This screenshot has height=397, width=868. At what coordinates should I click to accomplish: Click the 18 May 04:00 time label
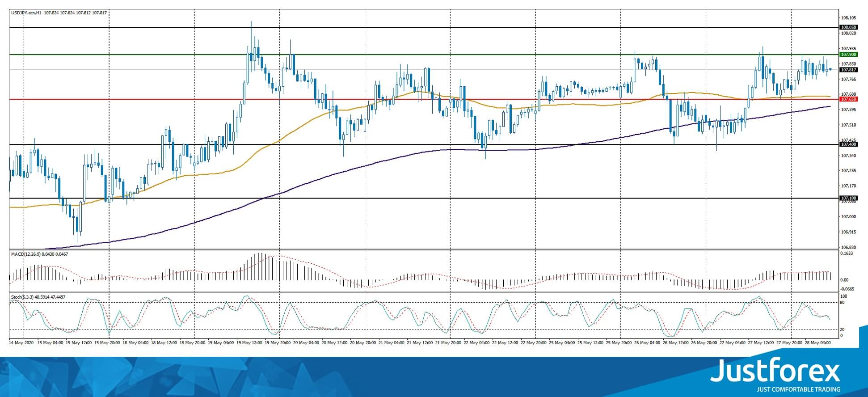click(x=135, y=342)
